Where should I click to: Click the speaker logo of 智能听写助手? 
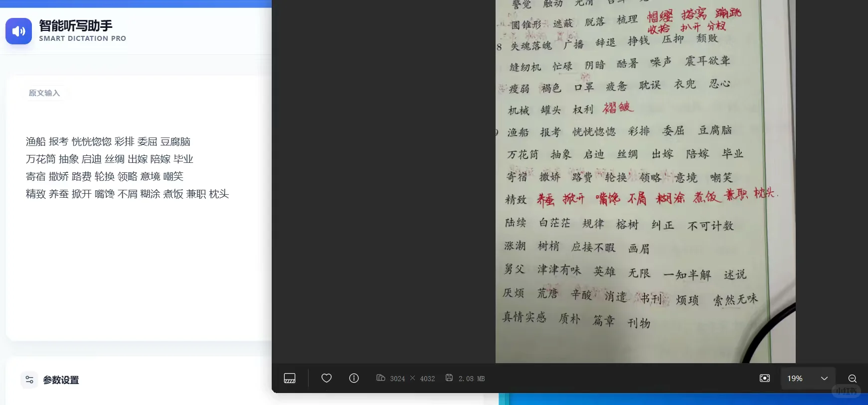click(x=18, y=31)
